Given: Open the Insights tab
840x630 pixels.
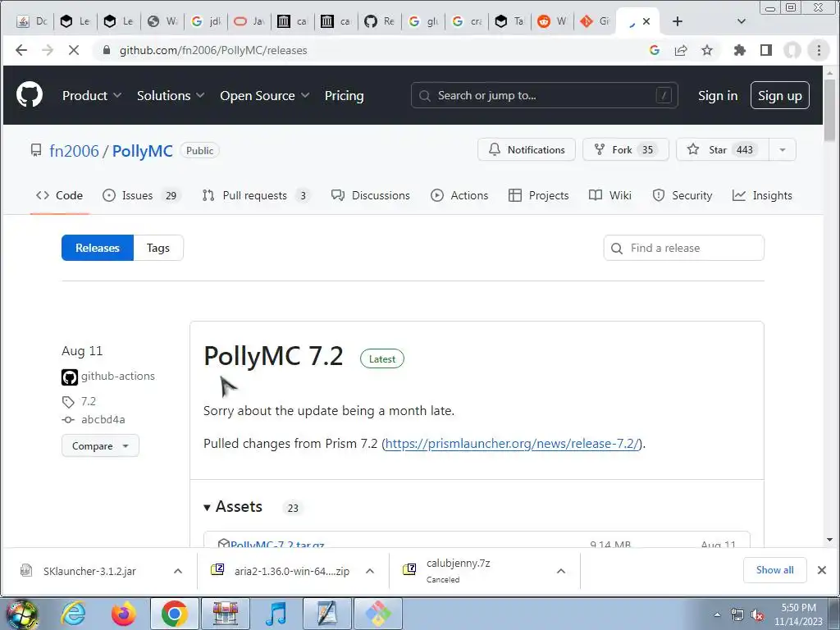Looking at the screenshot, I should pyautogui.click(x=762, y=195).
